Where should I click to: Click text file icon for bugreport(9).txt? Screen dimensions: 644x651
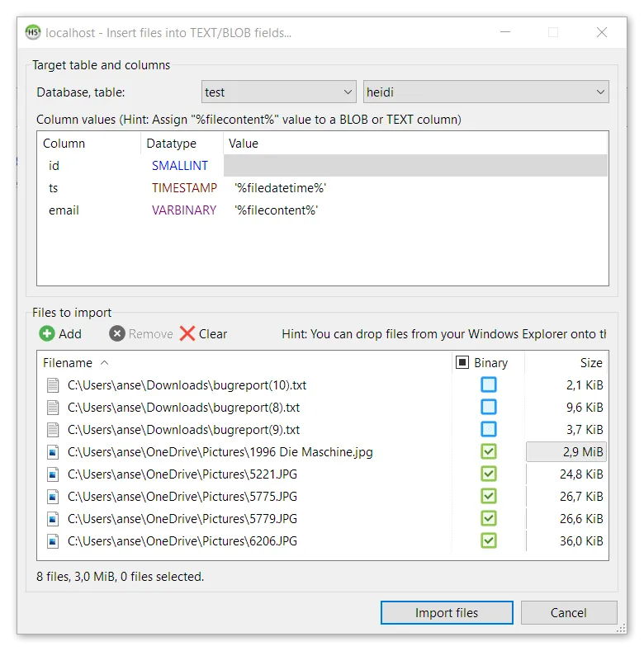(54, 430)
